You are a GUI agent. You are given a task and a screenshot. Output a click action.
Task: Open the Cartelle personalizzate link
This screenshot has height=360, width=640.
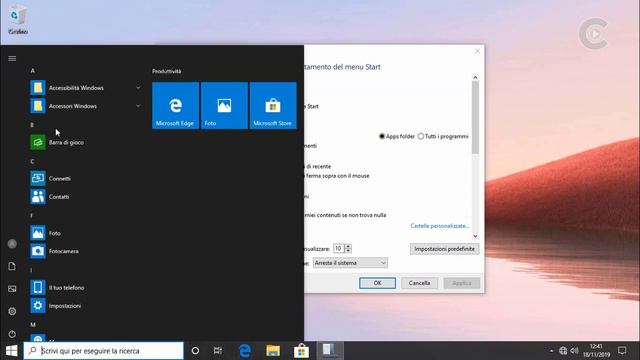pos(440,226)
